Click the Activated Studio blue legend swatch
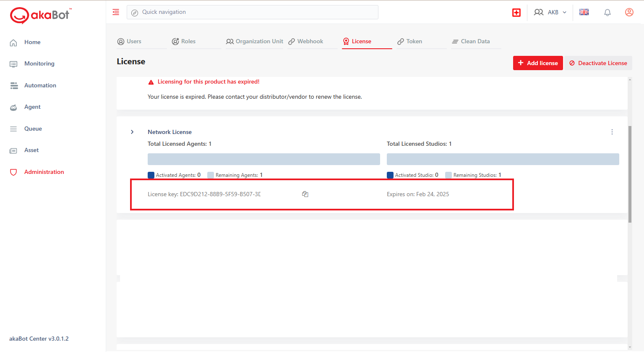This screenshot has height=352, width=644. tap(390, 175)
